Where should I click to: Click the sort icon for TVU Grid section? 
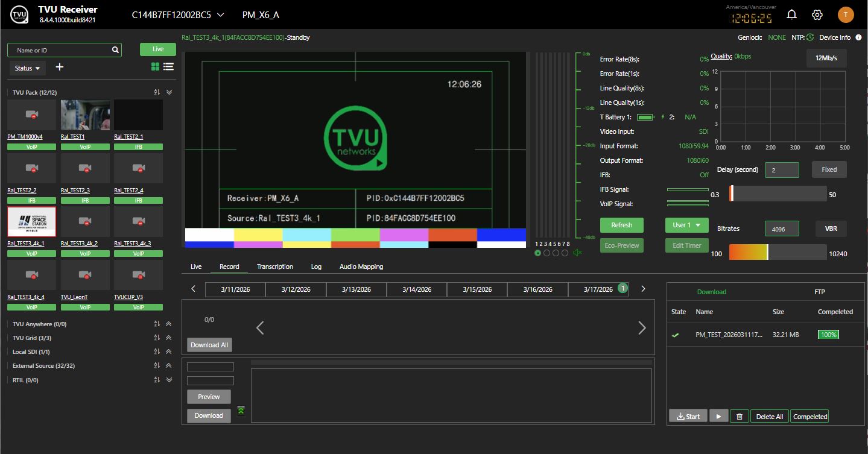pyautogui.click(x=156, y=338)
